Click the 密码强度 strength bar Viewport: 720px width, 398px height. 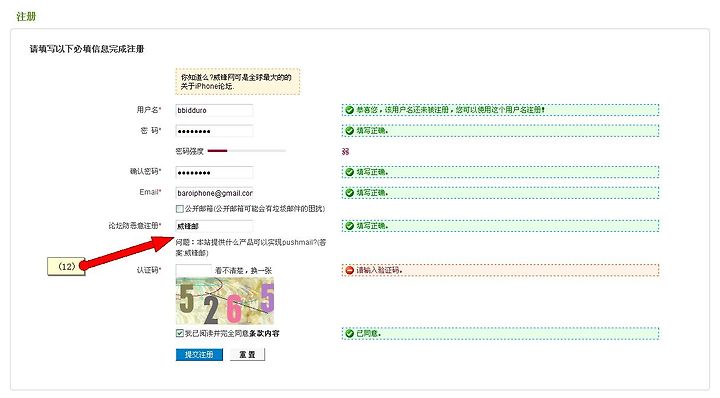pyautogui.click(x=246, y=151)
